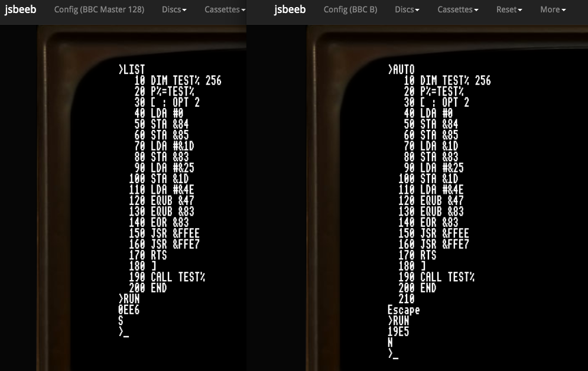
Task: Click the >AUTO command on right screen
Action: point(401,70)
